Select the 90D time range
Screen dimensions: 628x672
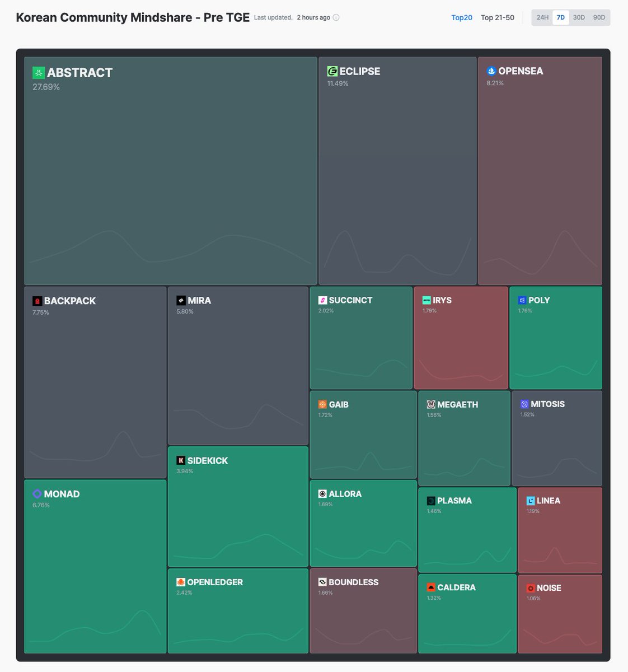coord(599,17)
